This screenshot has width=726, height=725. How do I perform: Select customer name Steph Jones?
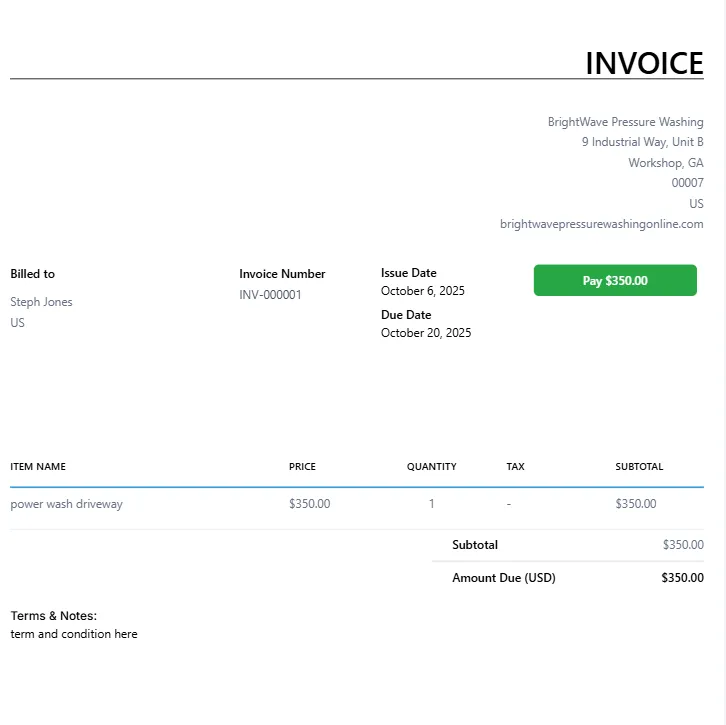41,302
